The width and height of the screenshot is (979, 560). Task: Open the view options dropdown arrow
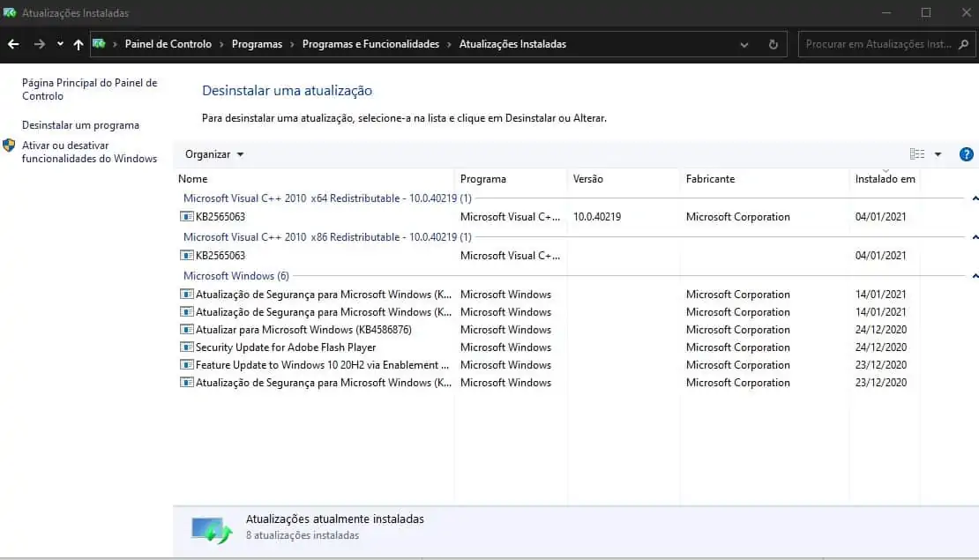938,154
